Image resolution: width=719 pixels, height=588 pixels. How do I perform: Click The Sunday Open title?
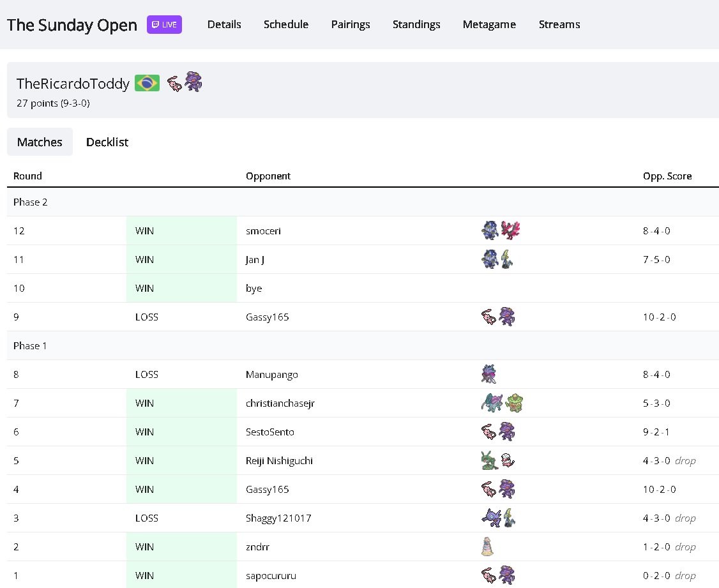72,25
